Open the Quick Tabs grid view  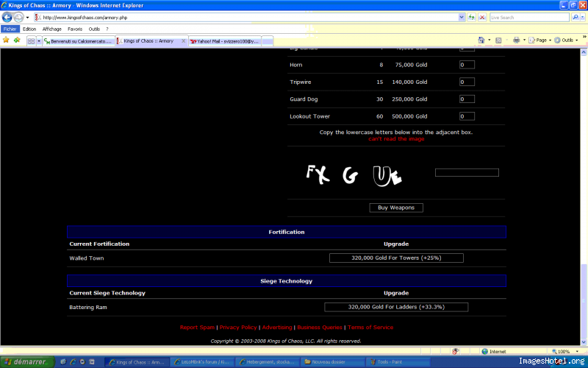32,41
